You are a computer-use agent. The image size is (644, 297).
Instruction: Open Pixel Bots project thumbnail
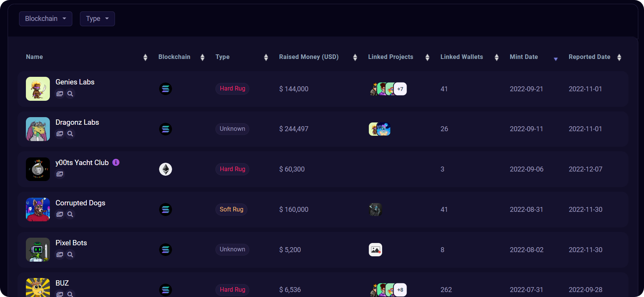(38, 250)
